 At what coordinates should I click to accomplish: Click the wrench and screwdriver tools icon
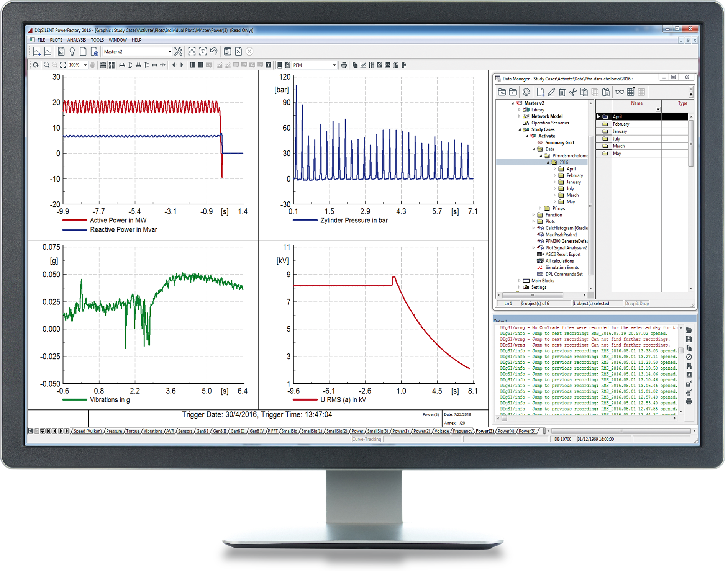click(179, 52)
